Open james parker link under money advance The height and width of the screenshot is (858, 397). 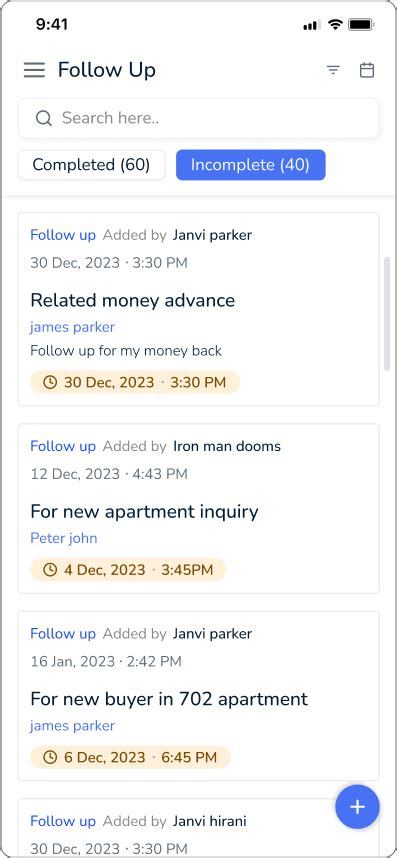pos(72,327)
